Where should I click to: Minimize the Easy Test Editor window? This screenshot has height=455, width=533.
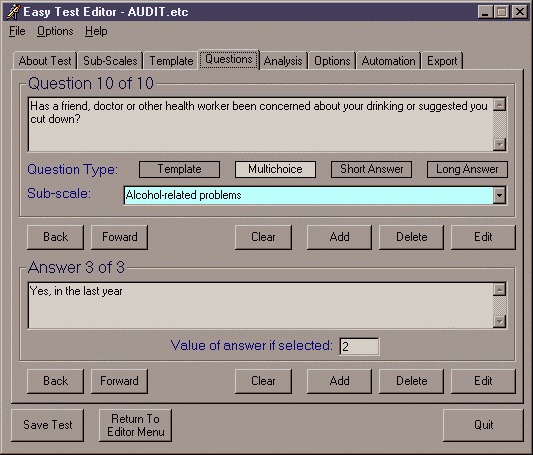point(485,12)
